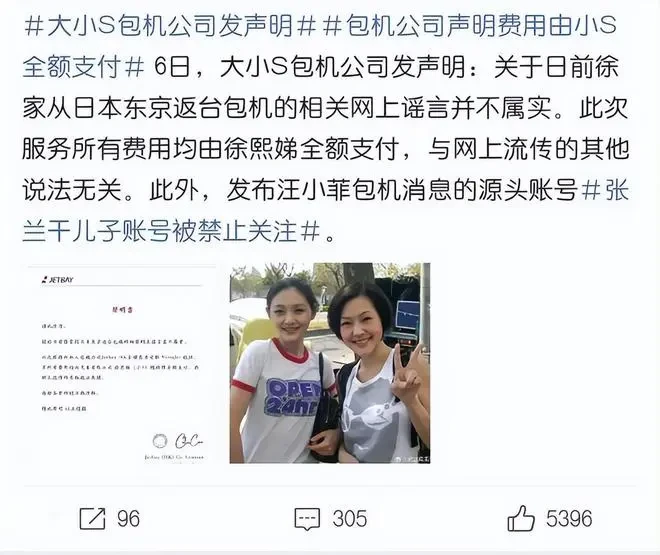Screen dimensions: 660x555
Task: Open comments via the speech bubble icon
Action: (x=307, y=519)
